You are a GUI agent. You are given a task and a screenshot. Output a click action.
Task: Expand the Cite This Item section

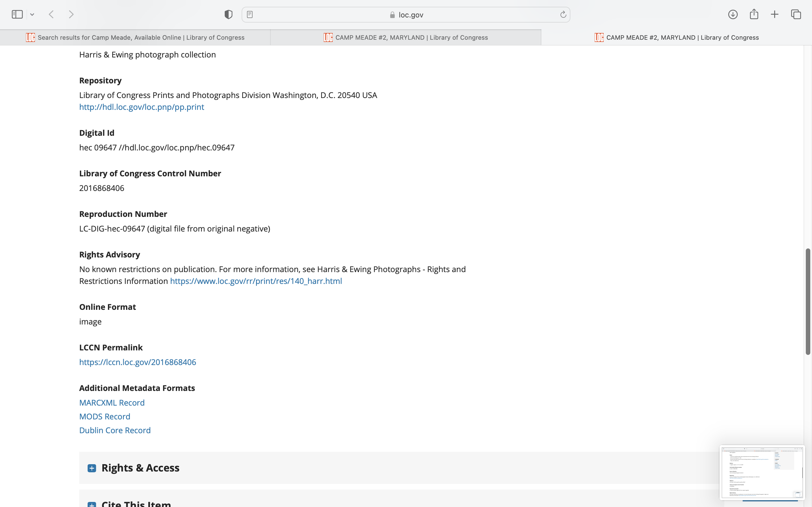92,504
